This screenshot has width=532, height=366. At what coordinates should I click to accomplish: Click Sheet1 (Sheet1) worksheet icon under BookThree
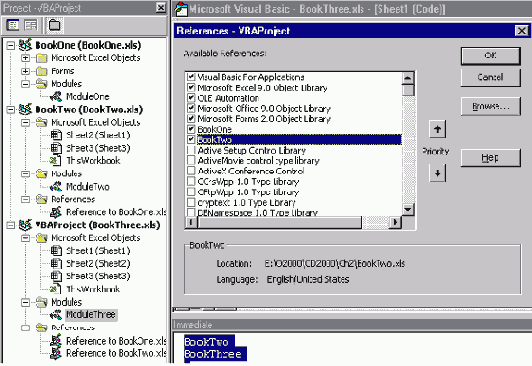click(56, 251)
